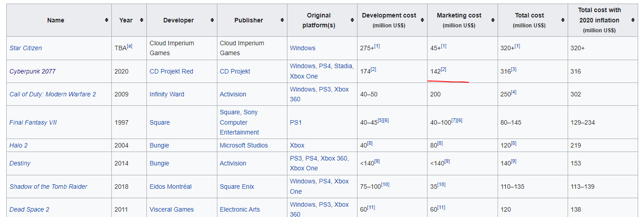Screen dimensions: 644x217
Task: Sort Total cost with 2020 inflation arrows
Action: point(633,20)
